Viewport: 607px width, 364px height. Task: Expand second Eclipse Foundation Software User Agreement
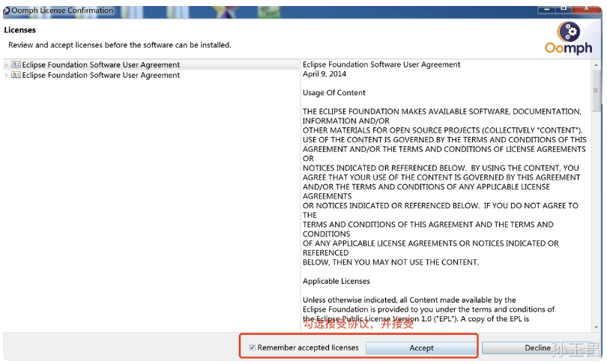[x=6, y=75]
